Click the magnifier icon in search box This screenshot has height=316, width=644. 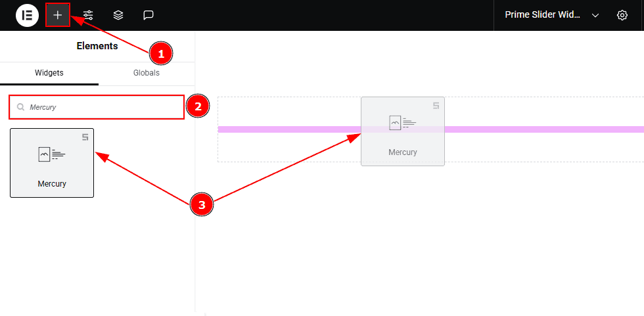coord(20,107)
